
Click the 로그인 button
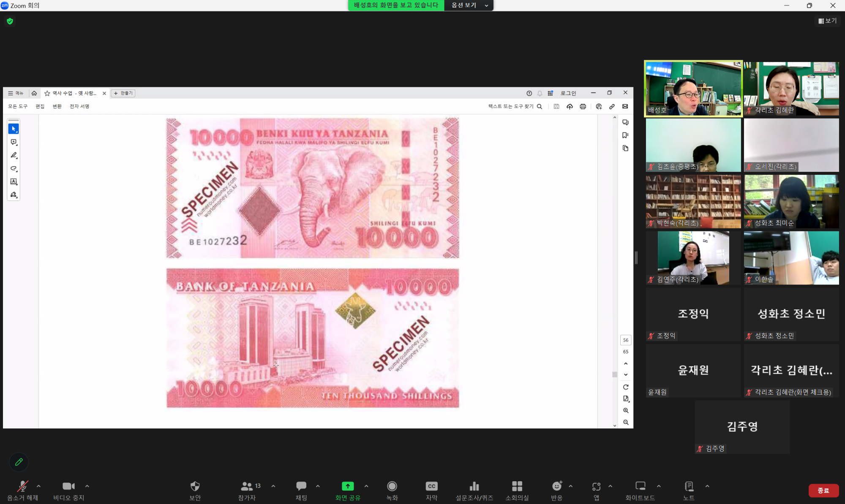[x=568, y=93]
